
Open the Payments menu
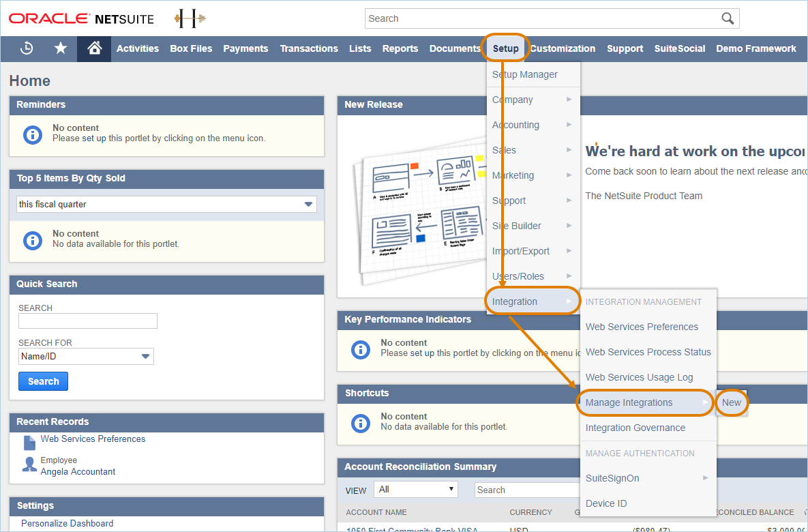245,48
